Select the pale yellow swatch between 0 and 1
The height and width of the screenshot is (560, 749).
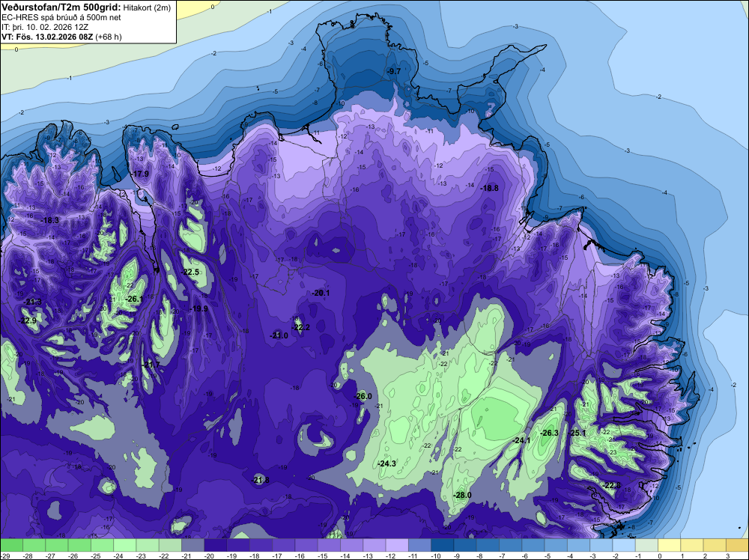(x=669, y=545)
